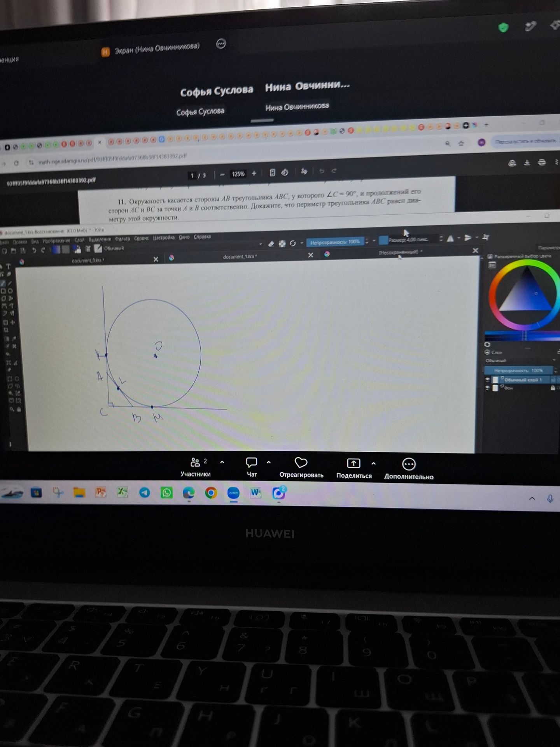Click the preserve alpha checkerboard icon in Krita

point(282,244)
